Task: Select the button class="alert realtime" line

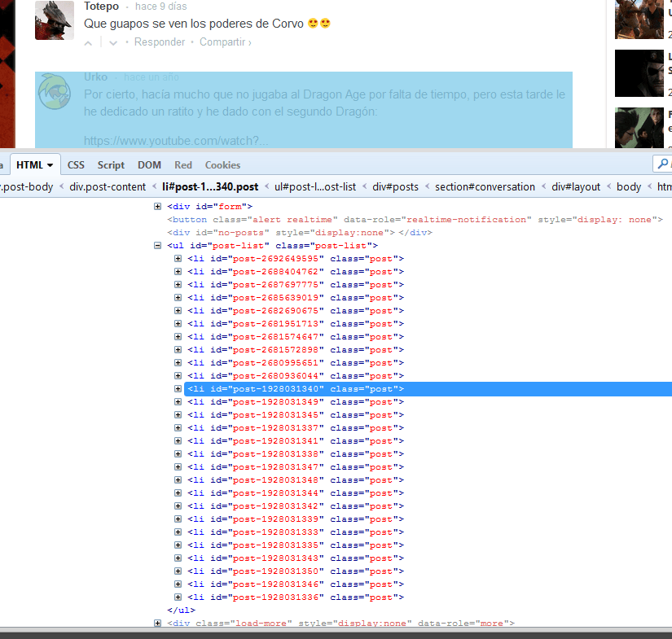Action: pyautogui.click(x=415, y=219)
